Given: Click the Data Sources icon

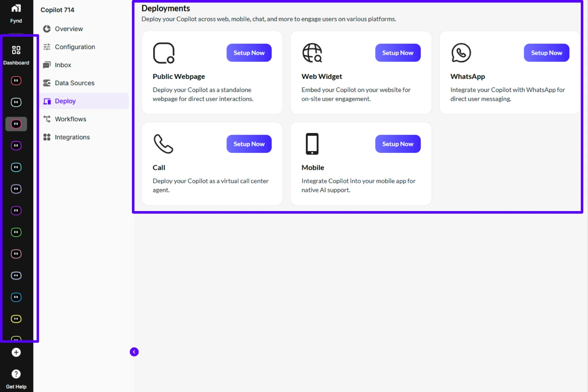Looking at the screenshot, I should click(47, 83).
